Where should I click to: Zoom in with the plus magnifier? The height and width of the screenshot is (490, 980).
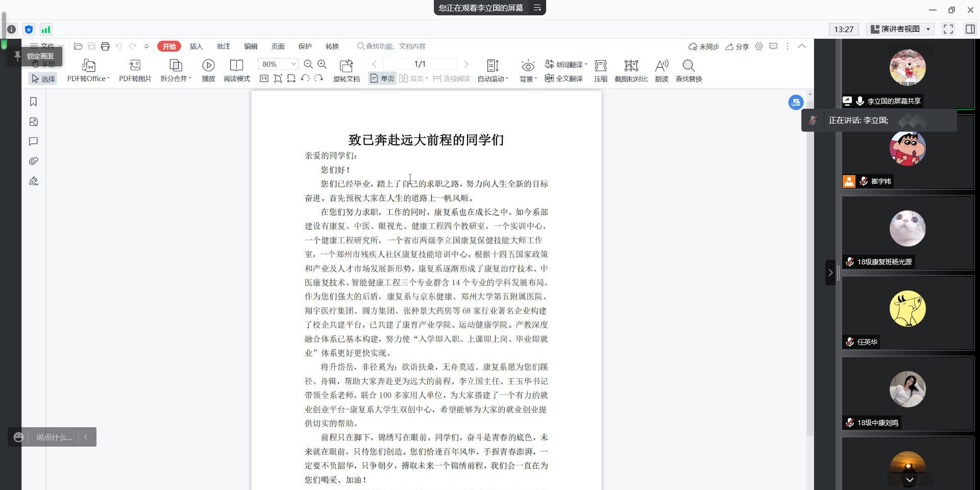click(x=322, y=64)
